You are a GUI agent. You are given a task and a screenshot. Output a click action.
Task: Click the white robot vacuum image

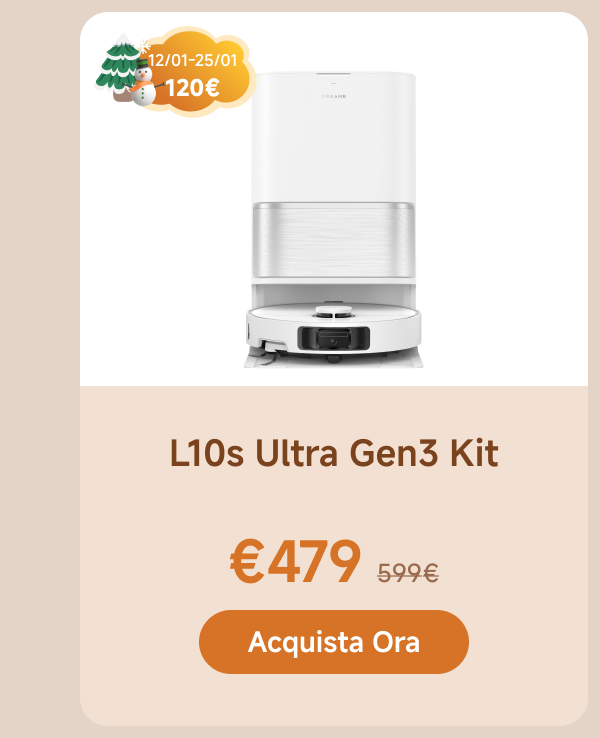point(334,329)
